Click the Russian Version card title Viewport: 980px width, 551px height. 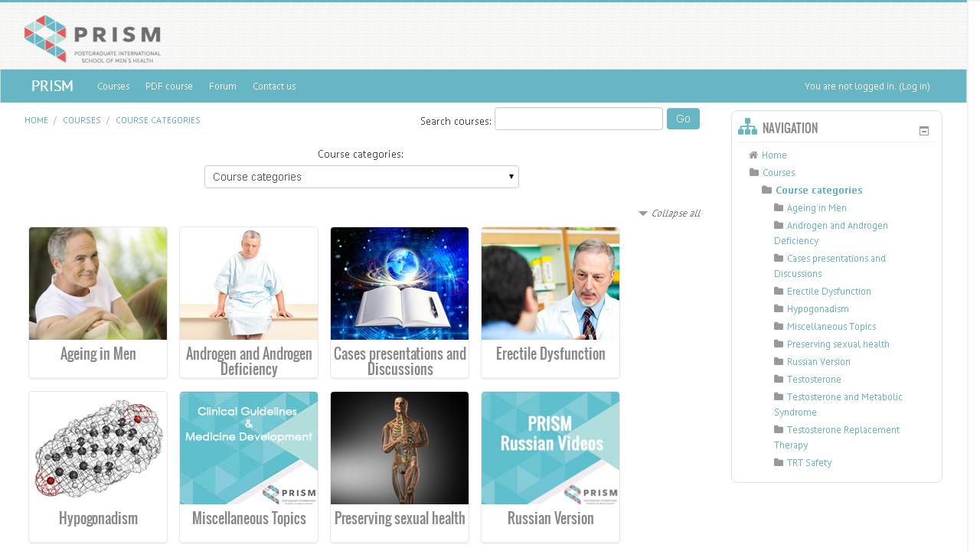pyautogui.click(x=550, y=518)
